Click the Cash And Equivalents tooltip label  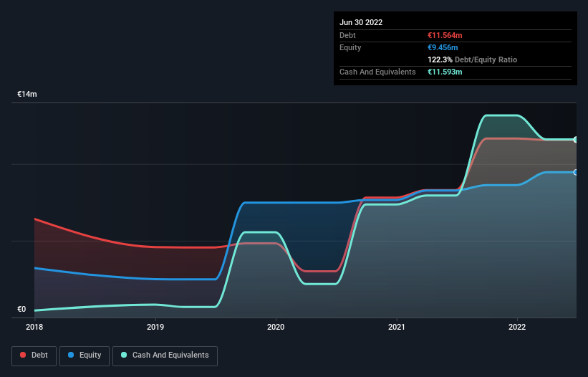(377, 72)
